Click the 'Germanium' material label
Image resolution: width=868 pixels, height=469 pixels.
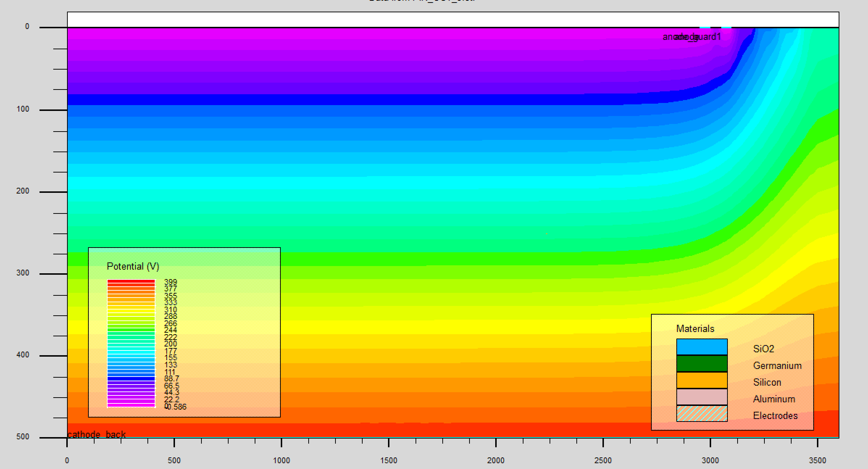(x=777, y=366)
